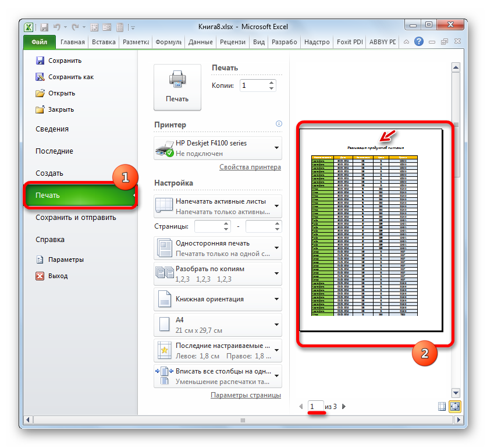The width and height of the screenshot is (487, 448).
Task: Click the preview vertical scrollbar down arrow
Action: (456, 392)
